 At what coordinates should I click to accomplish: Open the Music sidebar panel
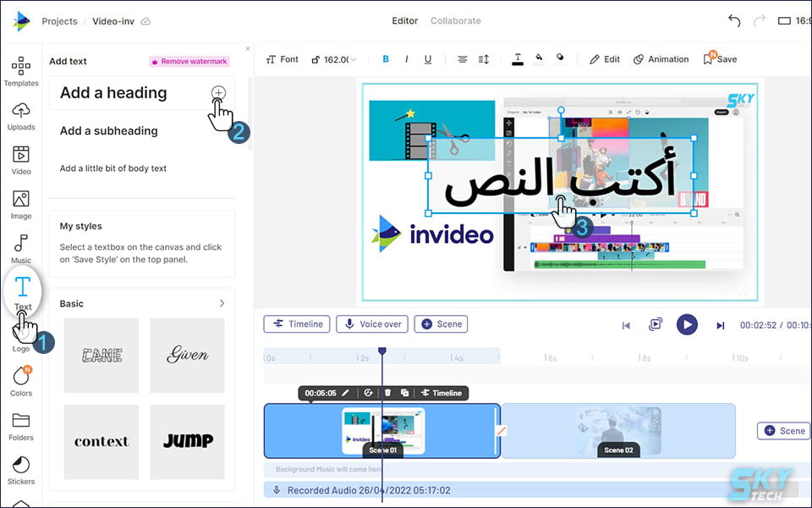click(x=20, y=249)
